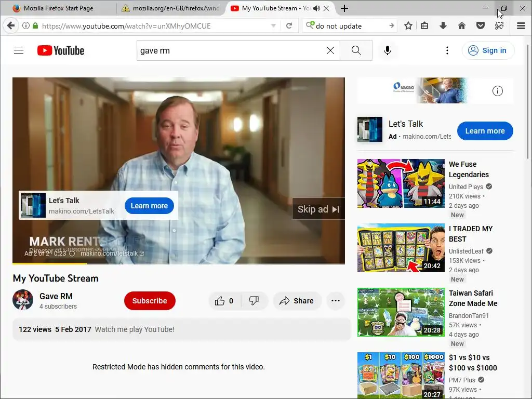
Task: Like the video with thumbs up
Action: (224, 301)
